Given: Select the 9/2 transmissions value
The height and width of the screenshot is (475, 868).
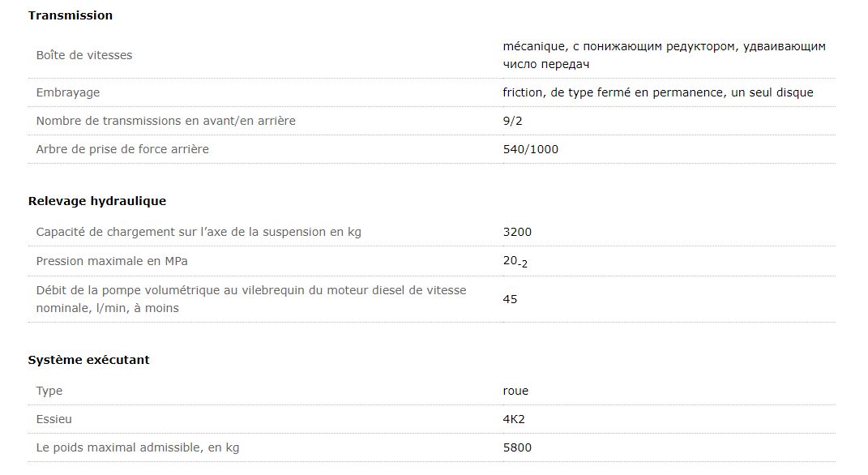Looking at the screenshot, I should (x=511, y=121).
